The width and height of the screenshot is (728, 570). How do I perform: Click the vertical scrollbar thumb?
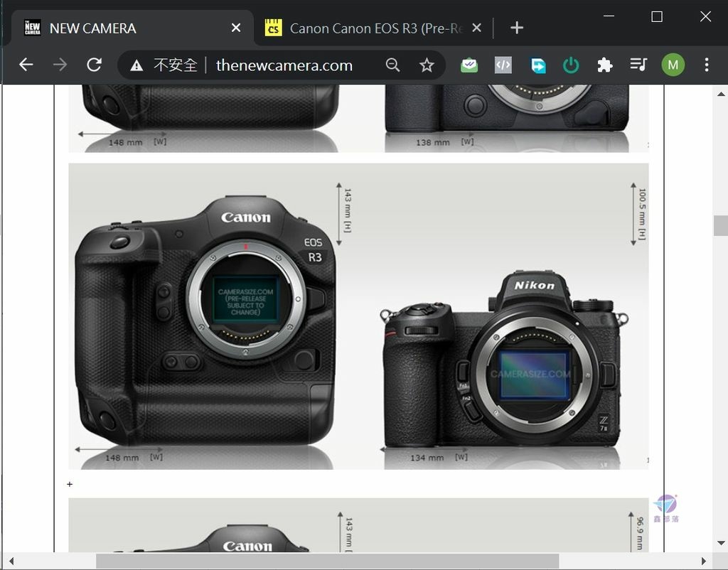pos(721,225)
